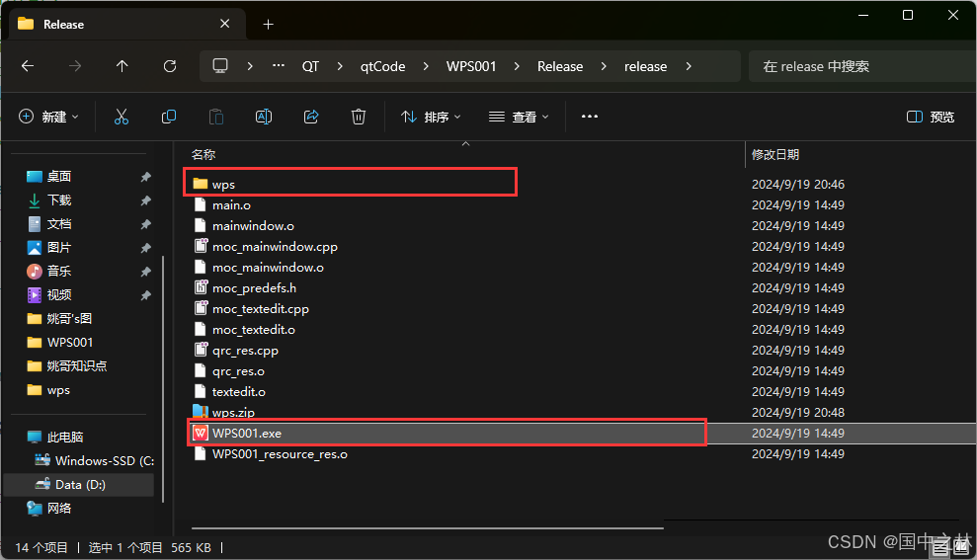
Task: Open the 查看 view dropdown
Action: [x=519, y=117]
